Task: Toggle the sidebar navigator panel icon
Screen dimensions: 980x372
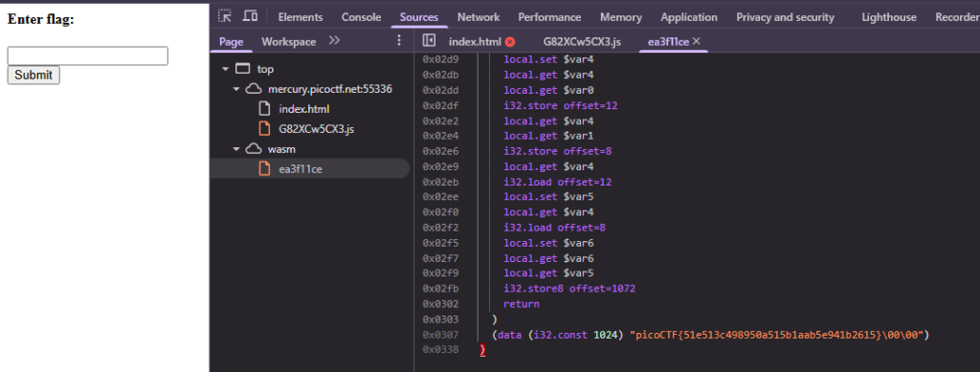Action: 429,41
